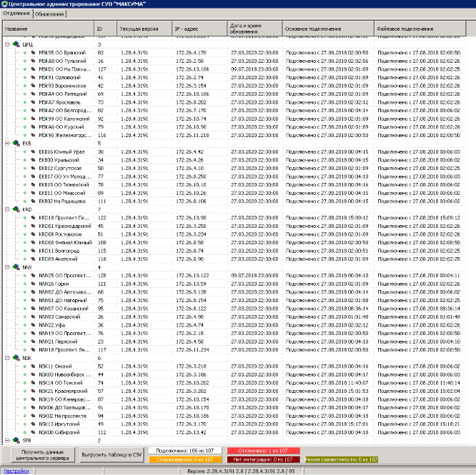Select the KRD01 Краснодарский row
This screenshot has height=475, width=476.
click(x=234, y=226)
